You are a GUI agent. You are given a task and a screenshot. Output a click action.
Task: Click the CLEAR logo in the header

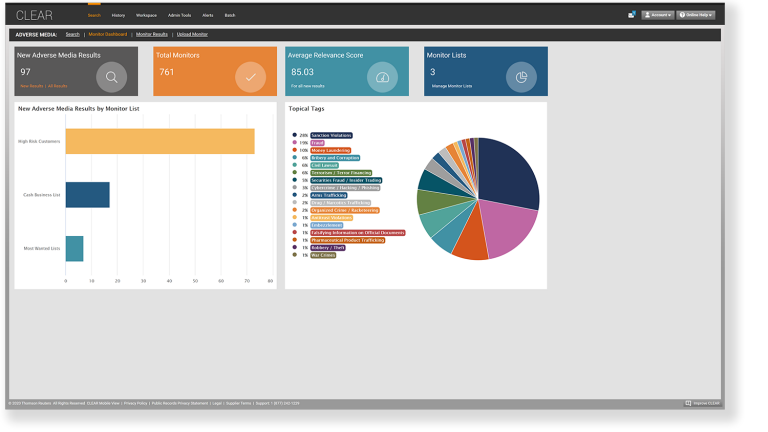tap(35, 15)
